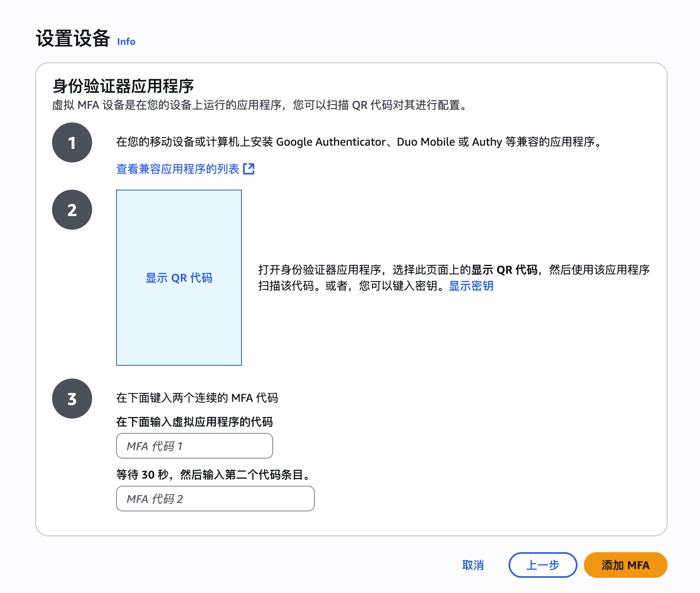Click the step 1 numbered circle icon

pyautogui.click(x=72, y=142)
